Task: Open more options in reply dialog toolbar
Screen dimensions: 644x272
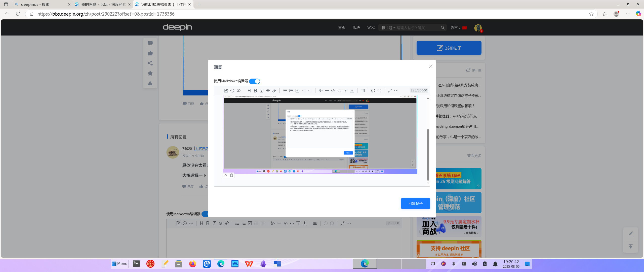Action: 396,90
